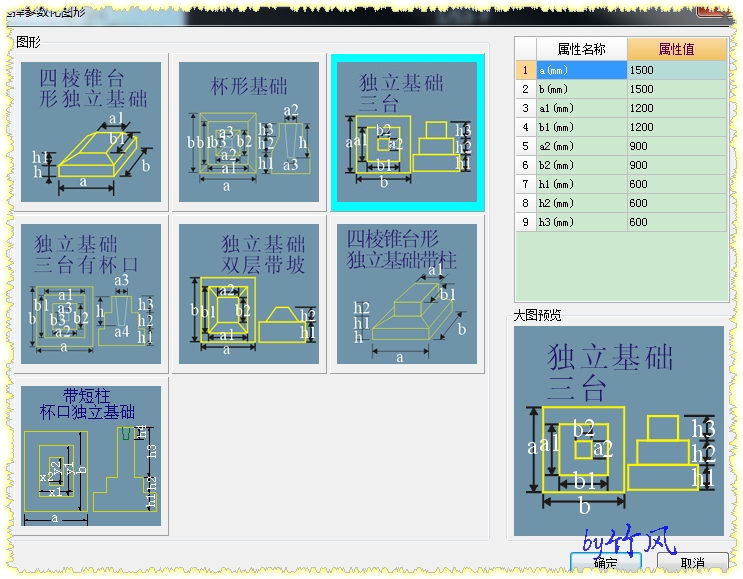743x579 pixels.
Task: Click the 属性名称 column header
Action: coord(581,49)
